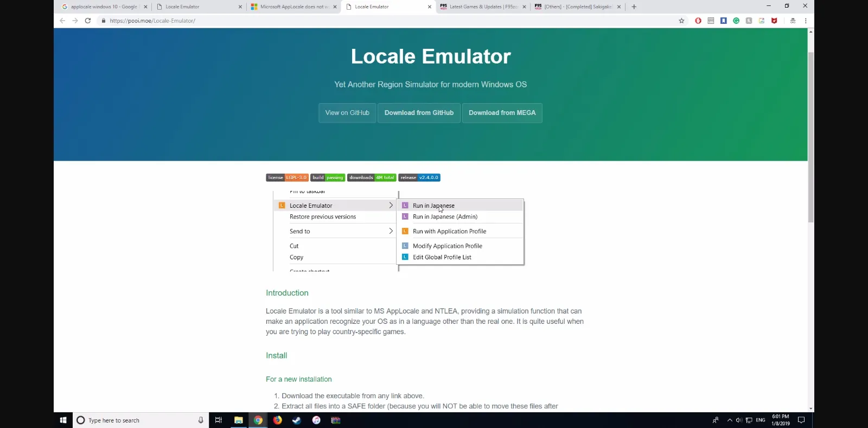Open the ENG language selector in tray
The width and height of the screenshot is (868, 428).
click(761, 420)
